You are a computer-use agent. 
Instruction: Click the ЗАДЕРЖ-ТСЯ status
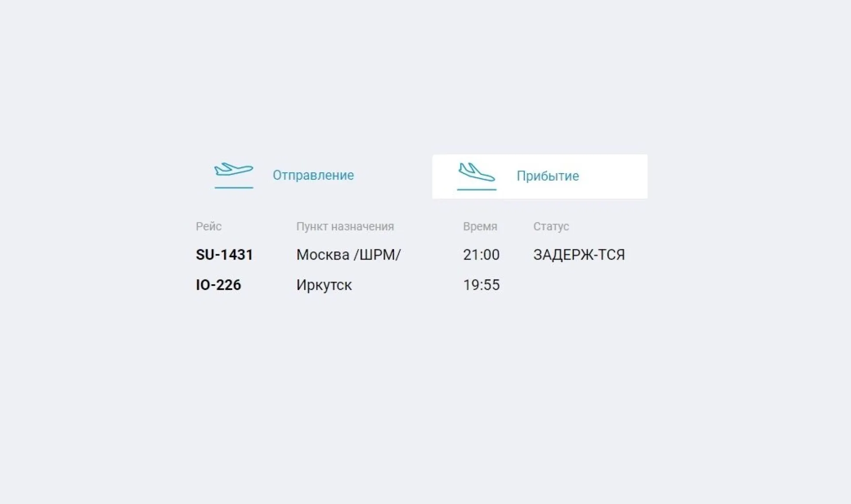(x=579, y=255)
